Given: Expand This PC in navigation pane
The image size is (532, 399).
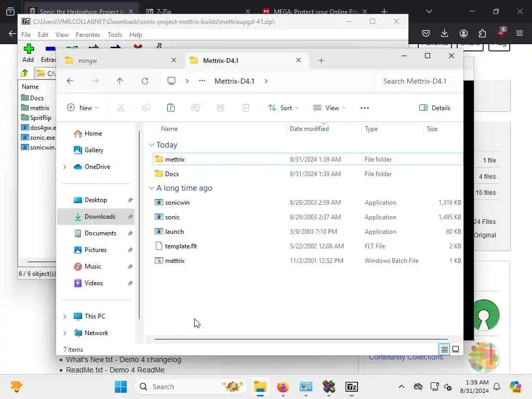Looking at the screenshot, I should coord(64,316).
